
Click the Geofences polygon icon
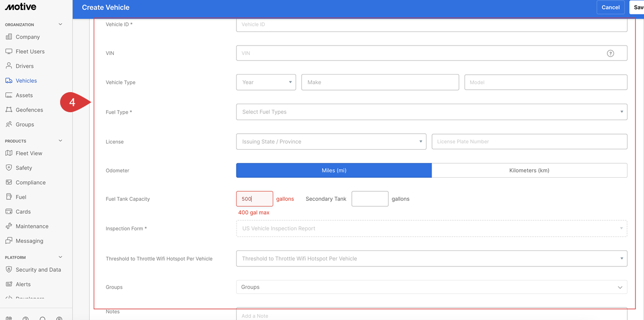pyautogui.click(x=9, y=109)
